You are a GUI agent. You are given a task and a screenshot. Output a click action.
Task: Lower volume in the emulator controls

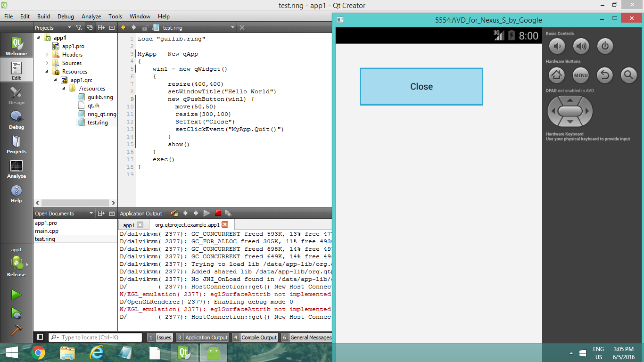coord(557,46)
